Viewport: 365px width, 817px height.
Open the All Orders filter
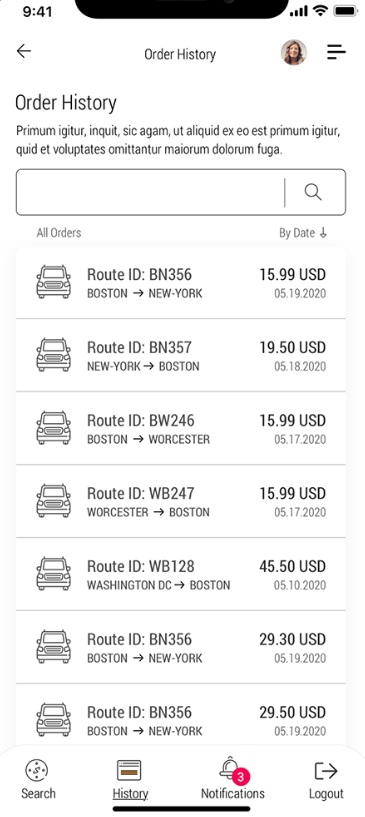59,233
